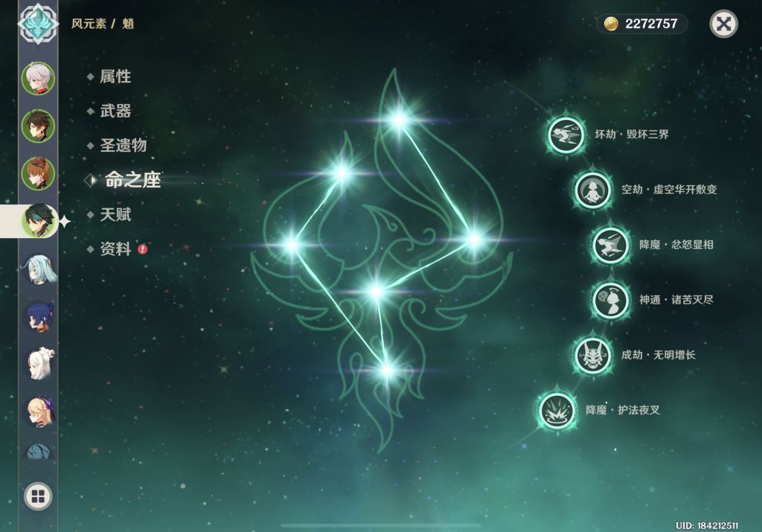Image resolution: width=762 pixels, height=532 pixels.
Task: Click the Anemo element emblem icon
Action: (38, 23)
